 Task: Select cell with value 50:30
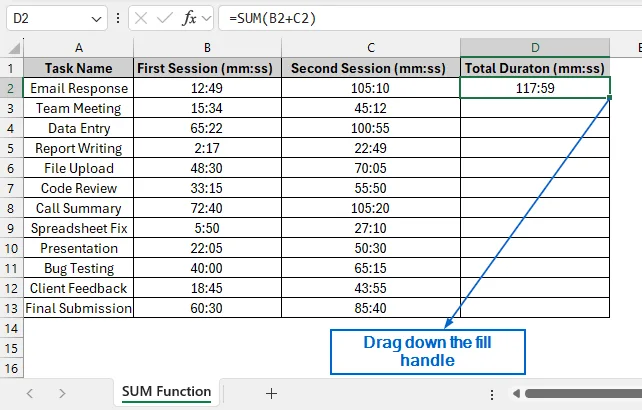point(371,248)
